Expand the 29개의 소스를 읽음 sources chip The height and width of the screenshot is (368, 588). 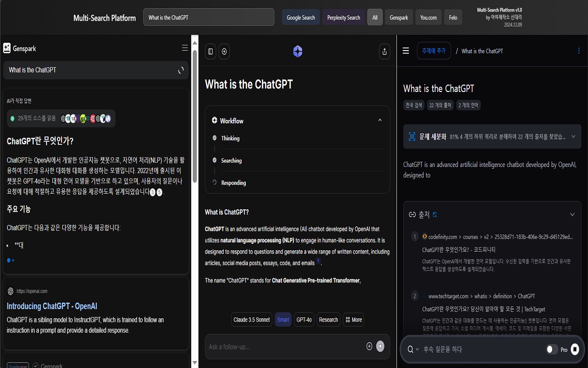[61, 118]
